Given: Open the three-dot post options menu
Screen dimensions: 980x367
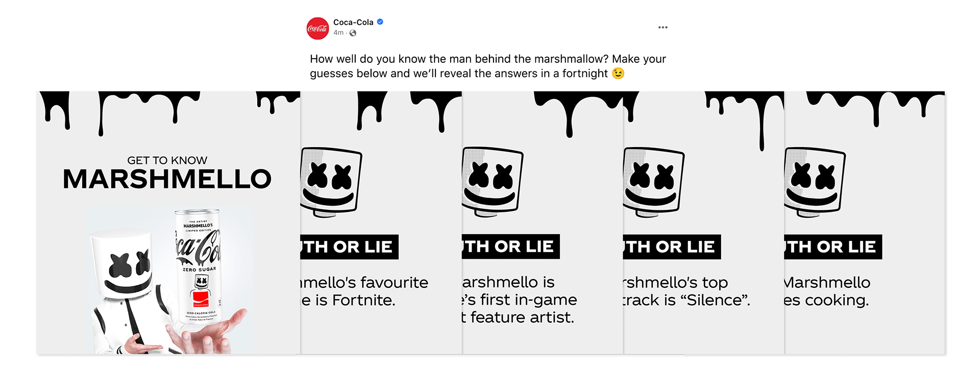Looking at the screenshot, I should (663, 28).
